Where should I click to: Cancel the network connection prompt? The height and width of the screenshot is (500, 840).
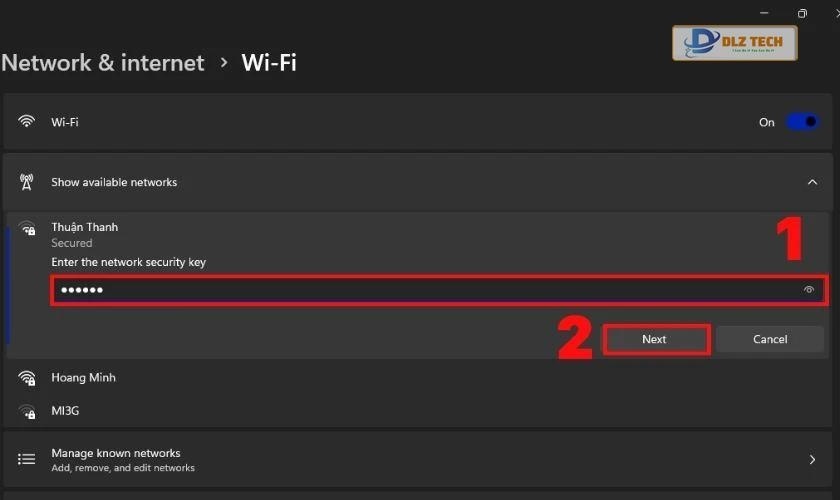point(769,339)
